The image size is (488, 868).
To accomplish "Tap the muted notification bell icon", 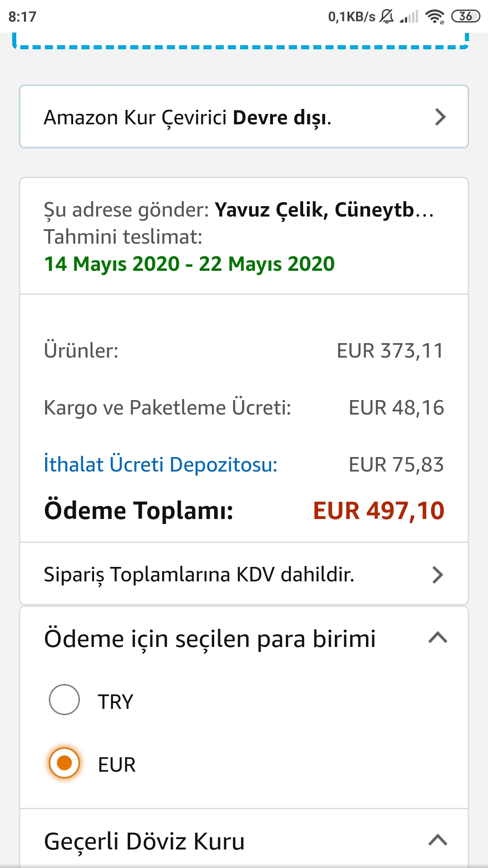I will pos(387,17).
